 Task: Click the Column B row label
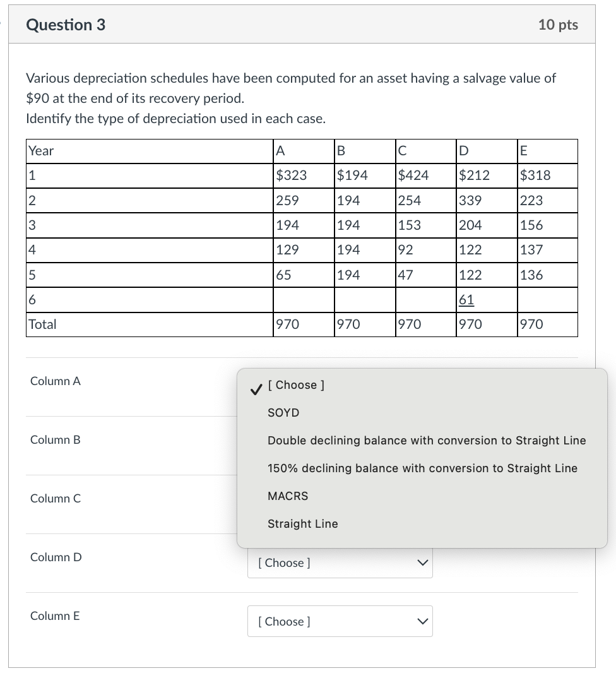(56, 440)
